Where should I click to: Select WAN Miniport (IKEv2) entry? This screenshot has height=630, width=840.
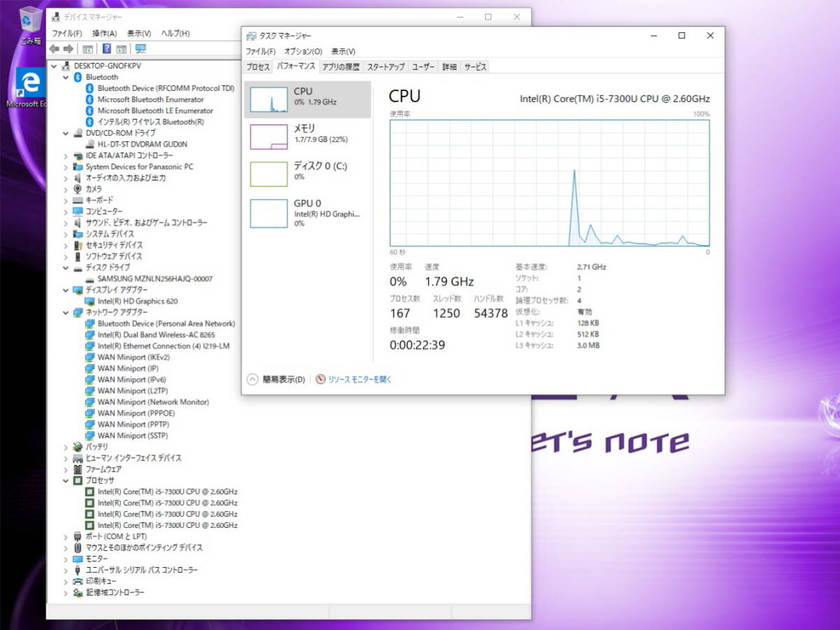tap(134, 357)
